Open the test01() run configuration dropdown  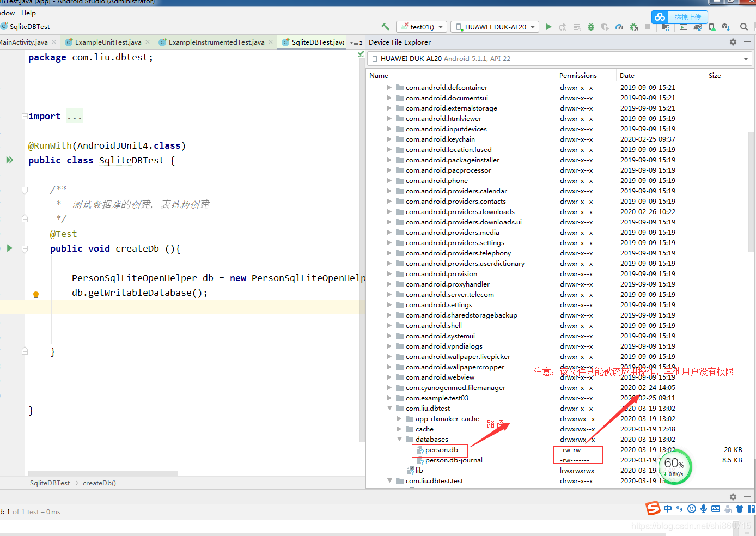point(422,27)
